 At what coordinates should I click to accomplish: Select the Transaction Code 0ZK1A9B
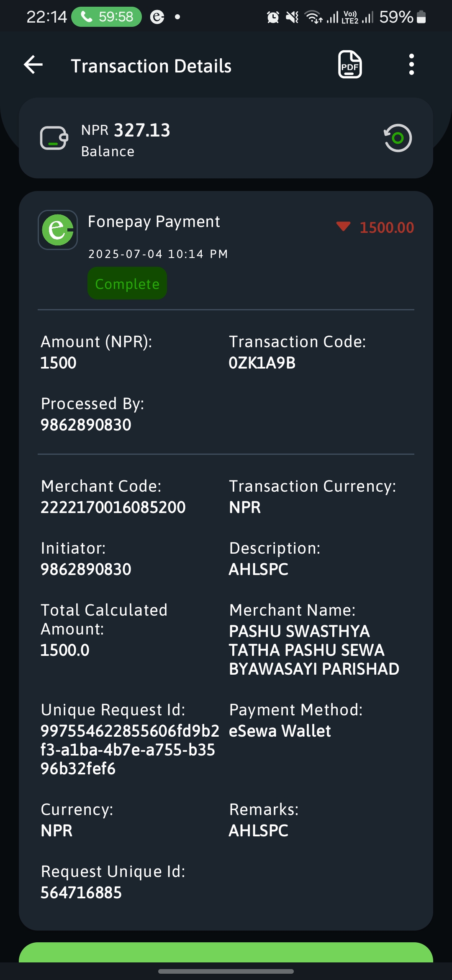click(262, 363)
